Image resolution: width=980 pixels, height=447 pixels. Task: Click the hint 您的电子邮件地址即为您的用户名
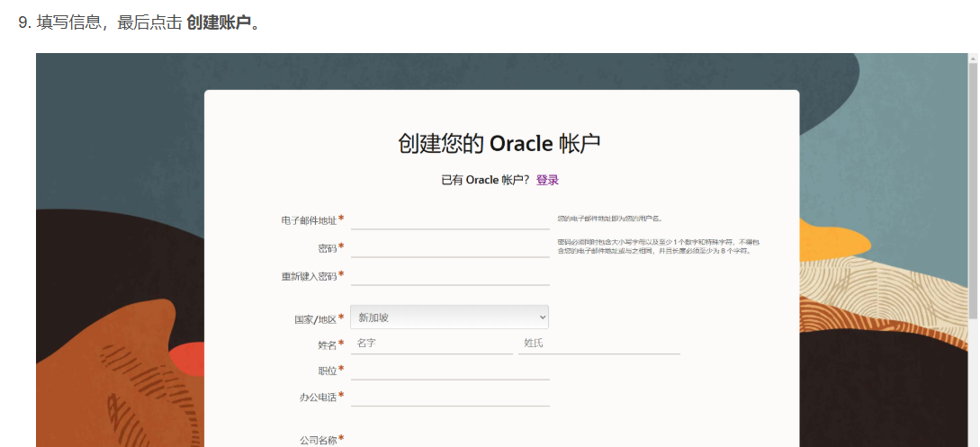(x=610, y=219)
